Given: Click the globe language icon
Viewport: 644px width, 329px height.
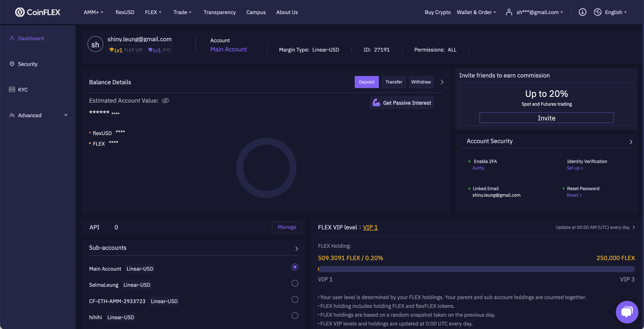Looking at the screenshot, I should [x=597, y=12].
